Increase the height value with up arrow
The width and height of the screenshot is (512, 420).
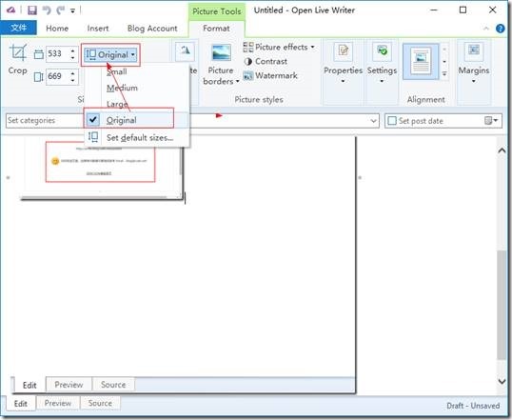pos(73,73)
